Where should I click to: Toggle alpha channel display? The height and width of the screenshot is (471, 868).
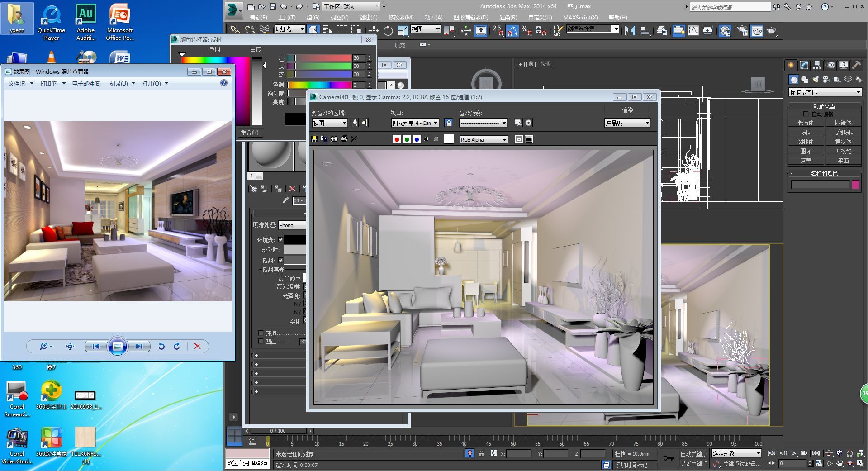(x=427, y=139)
